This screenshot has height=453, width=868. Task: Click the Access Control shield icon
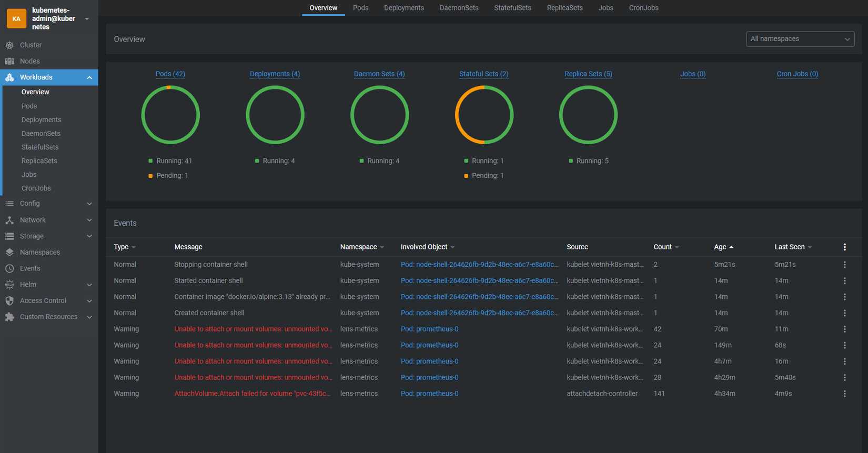click(9, 301)
